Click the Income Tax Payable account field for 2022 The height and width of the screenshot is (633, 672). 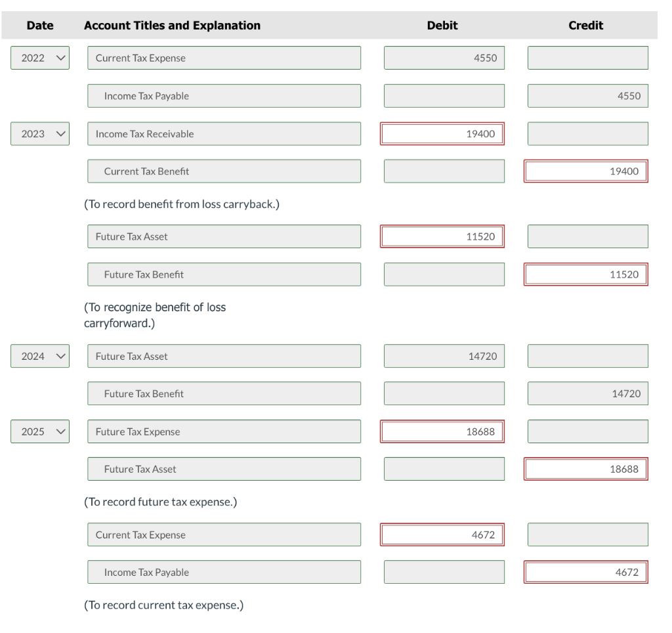point(224,95)
